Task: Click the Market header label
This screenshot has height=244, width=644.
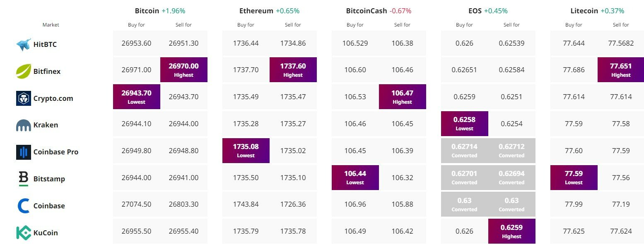Action: 51,24
